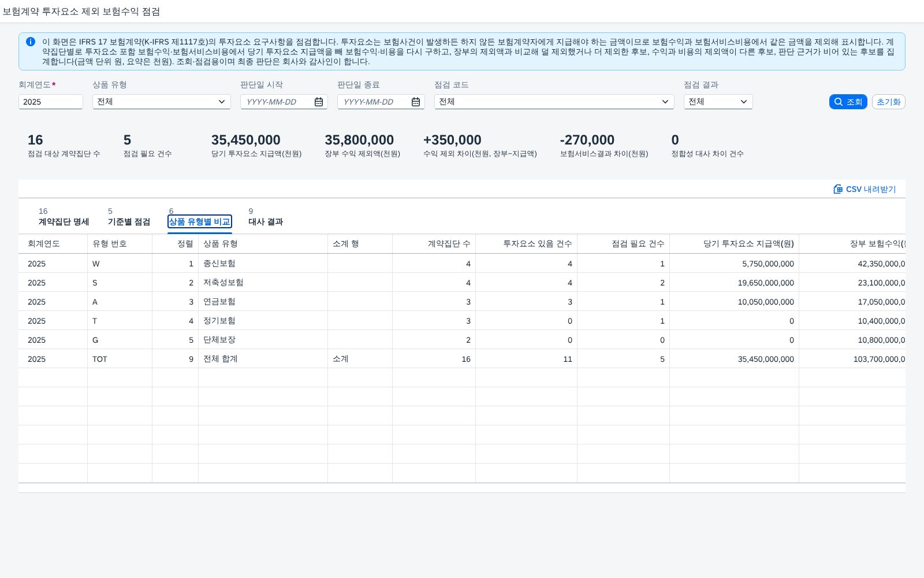Select the 연금보험 row cell
Image resolution: width=924 pixels, height=578 pixels.
(263, 302)
